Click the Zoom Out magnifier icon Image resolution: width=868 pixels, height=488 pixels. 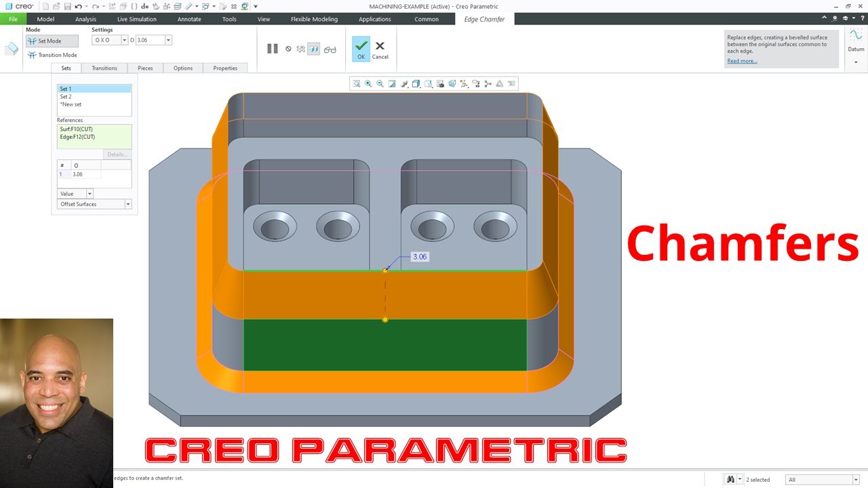(380, 84)
